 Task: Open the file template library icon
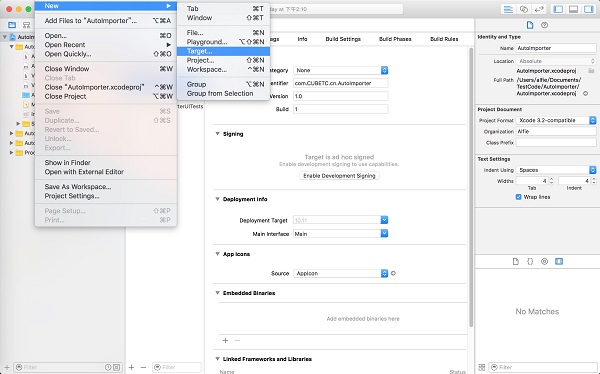click(516, 261)
